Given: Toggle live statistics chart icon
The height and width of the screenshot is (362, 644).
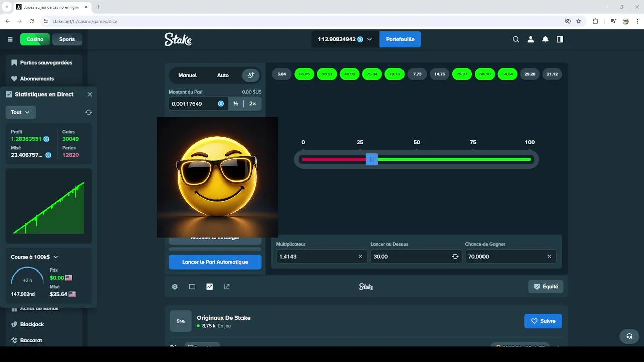Looking at the screenshot, I should click(x=210, y=287).
